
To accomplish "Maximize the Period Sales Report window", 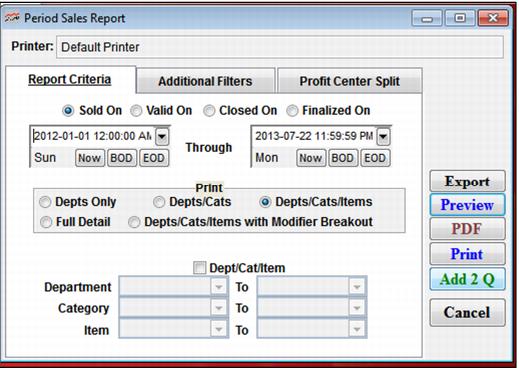I will pos(460,18).
